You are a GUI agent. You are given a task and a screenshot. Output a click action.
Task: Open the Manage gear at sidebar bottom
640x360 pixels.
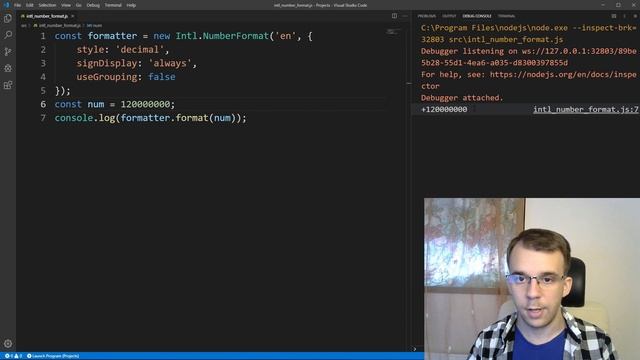[8, 344]
